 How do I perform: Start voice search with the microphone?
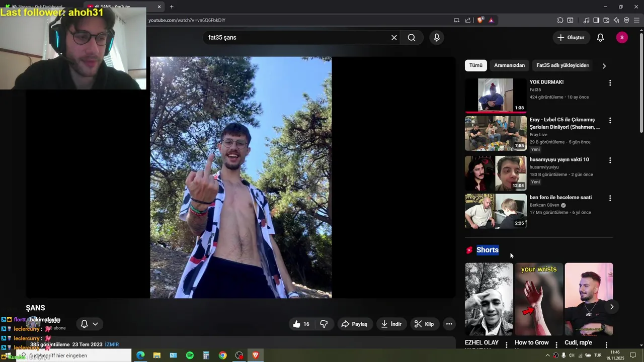pos(437,38)
